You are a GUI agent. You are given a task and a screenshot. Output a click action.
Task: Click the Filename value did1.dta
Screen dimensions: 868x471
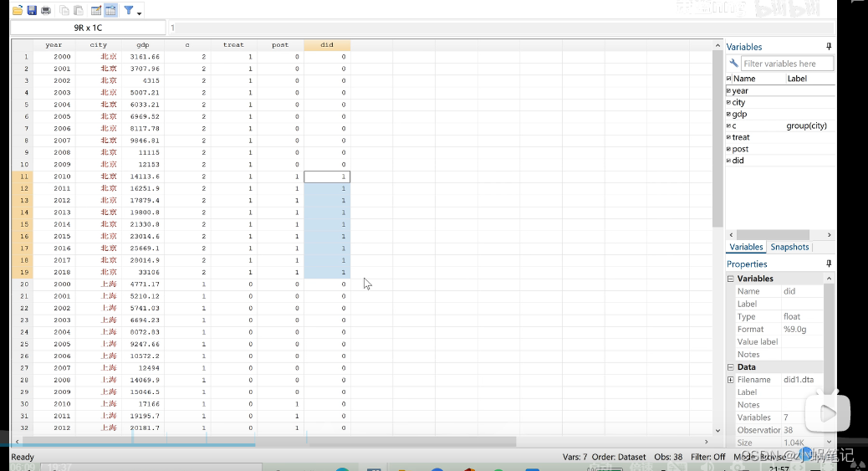(x=799, y=380)
